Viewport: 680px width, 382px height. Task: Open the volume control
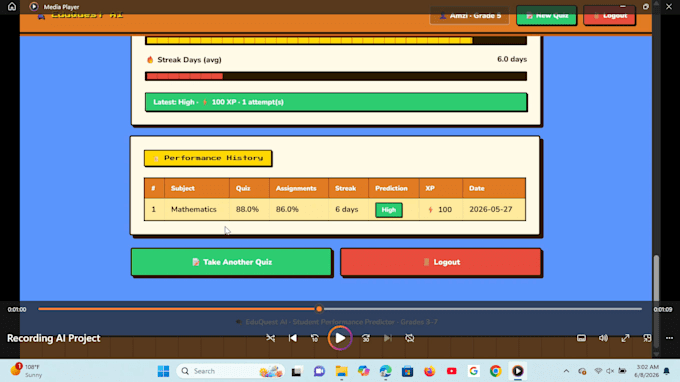click(603, 338)
